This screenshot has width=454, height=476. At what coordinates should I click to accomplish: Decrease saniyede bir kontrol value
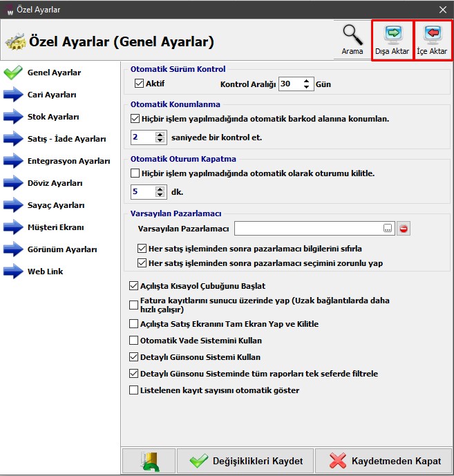[160, 140]
